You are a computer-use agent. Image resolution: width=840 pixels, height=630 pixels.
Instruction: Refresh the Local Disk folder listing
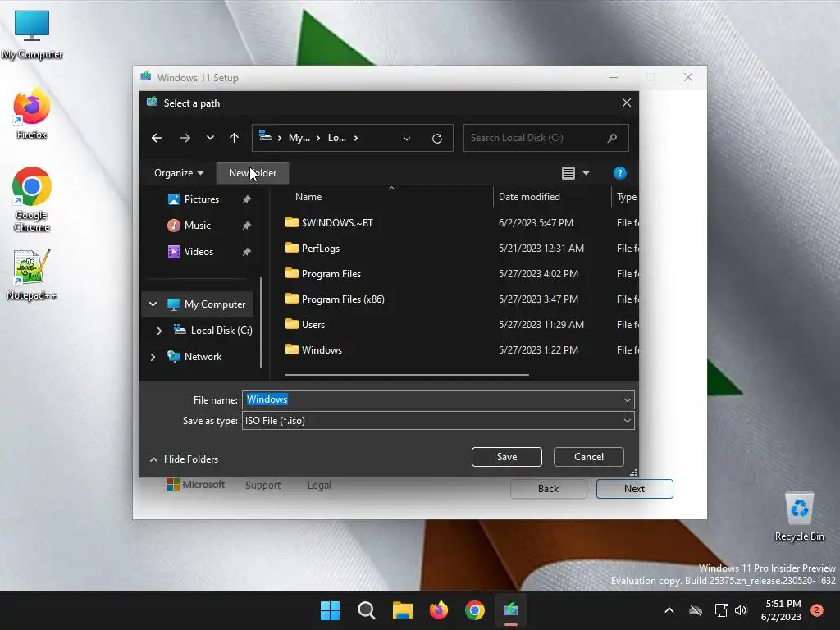[437, 138]
